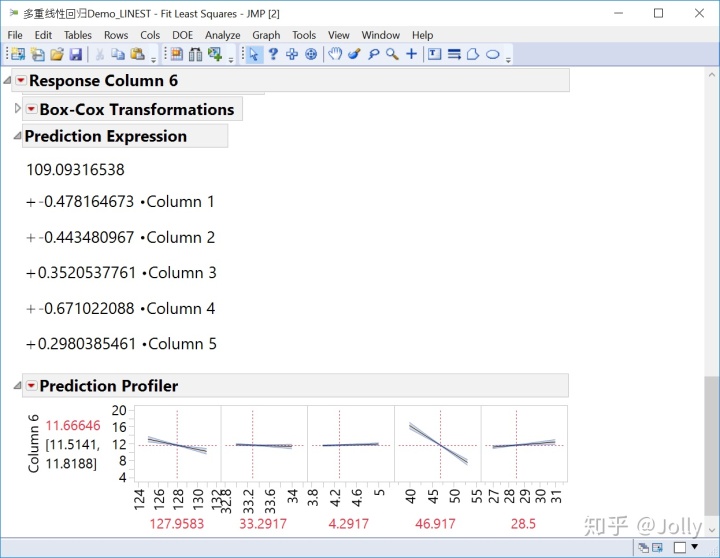Open the Tables menu
This screenshot has width=720, height=558.
tap(78, 35)
